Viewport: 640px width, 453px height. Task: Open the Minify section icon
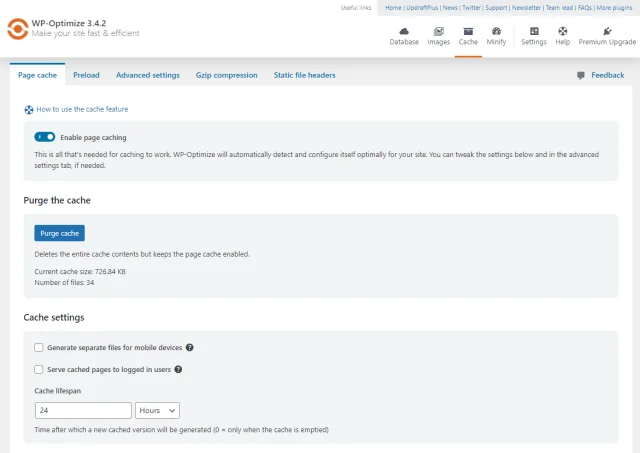(x=496, y=31)
